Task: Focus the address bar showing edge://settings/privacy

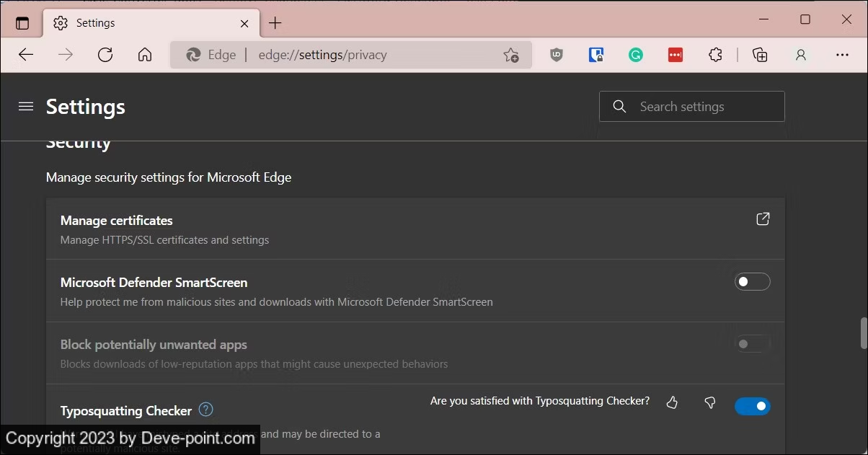Action: coord(351,55)
